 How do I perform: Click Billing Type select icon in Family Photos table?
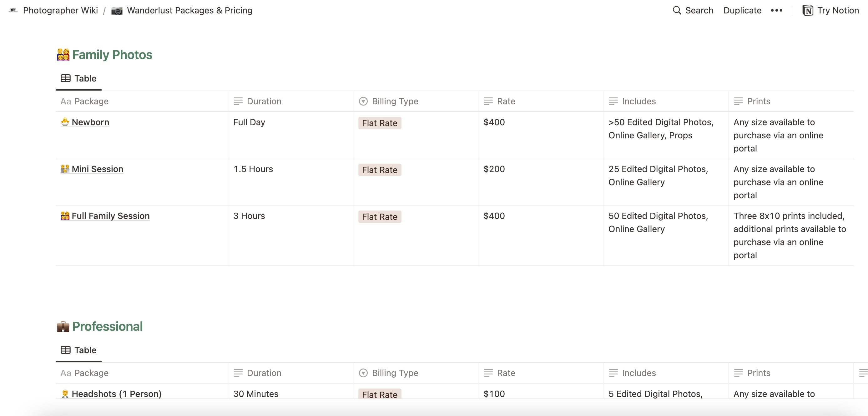pyautogui.click(x=363, y=101)
